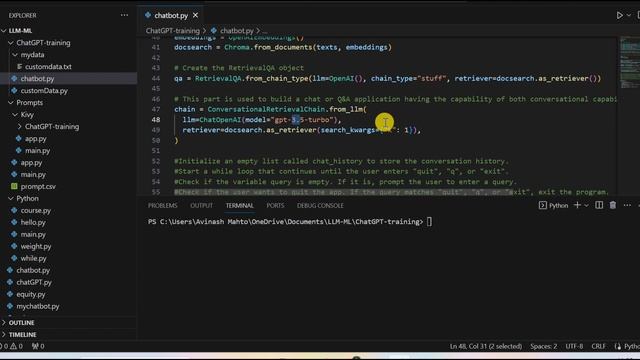Open errors and warnings status indicator

11,347
